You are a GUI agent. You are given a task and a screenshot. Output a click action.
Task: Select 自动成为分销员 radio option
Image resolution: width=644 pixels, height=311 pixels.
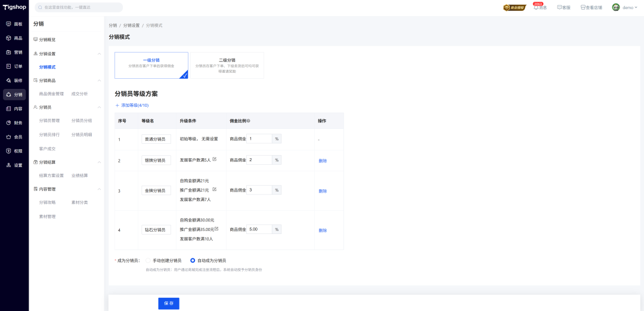click(x=208, y=260)
